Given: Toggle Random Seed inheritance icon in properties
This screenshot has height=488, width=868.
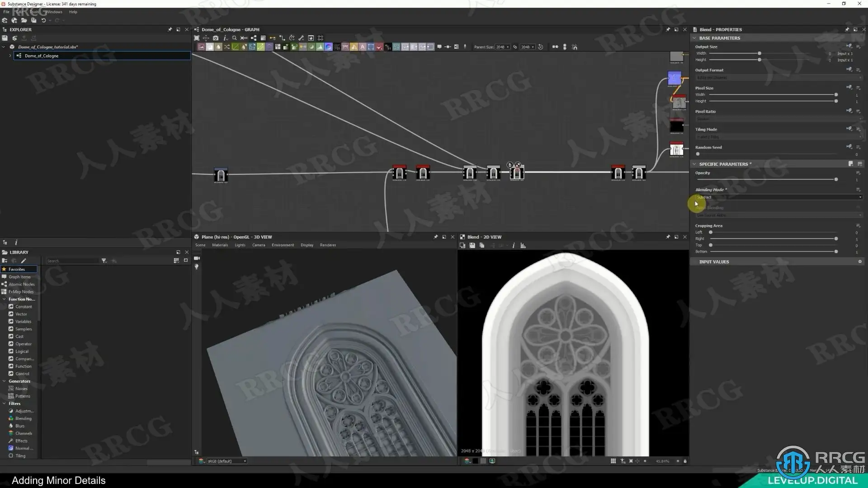Looking at the screenshot, I should click(x=849, y=147).
